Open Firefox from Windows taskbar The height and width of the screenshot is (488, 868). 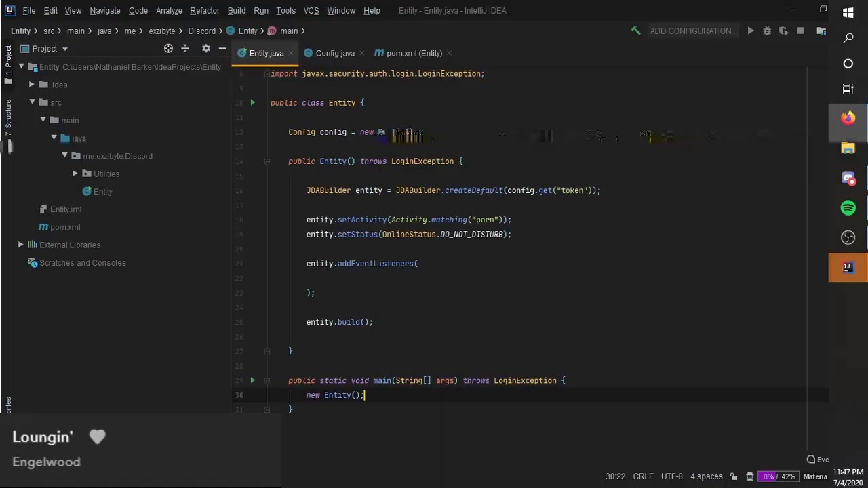[x=848, y=119]
